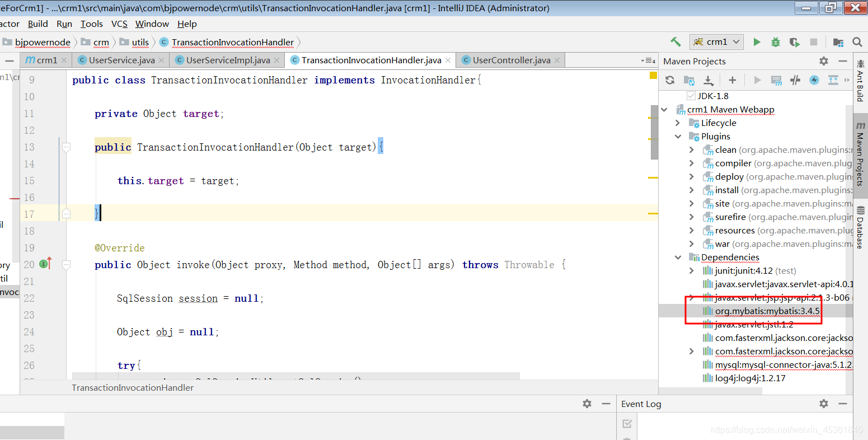The image size is (868, 440).
Task: Open the Database tool window
Action: [x=860, y=227]
